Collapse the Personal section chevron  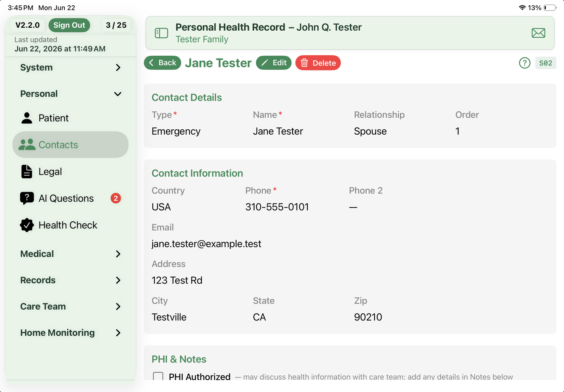pyautogui.click(x=118, y=94)
